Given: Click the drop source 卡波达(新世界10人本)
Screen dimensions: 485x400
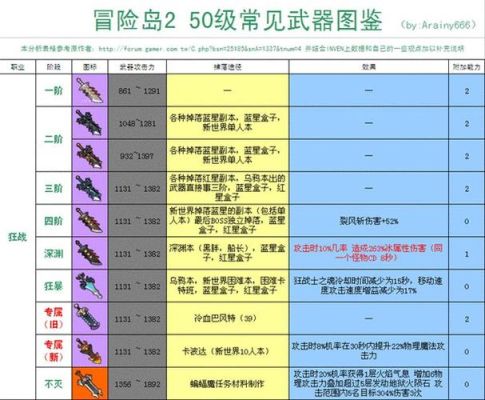Looking at the screenshot, I should pyautogui.click(x=226, y=351).
